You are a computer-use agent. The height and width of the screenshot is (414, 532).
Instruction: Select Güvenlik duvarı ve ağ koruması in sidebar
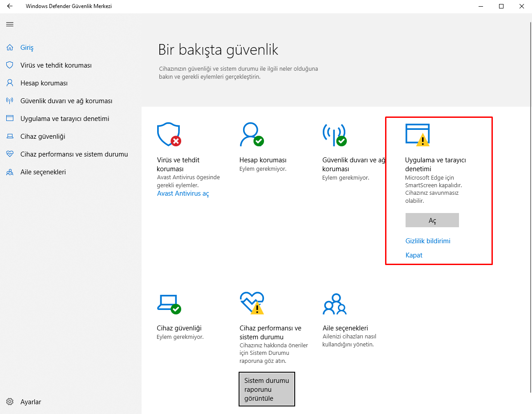click(66, 100)
